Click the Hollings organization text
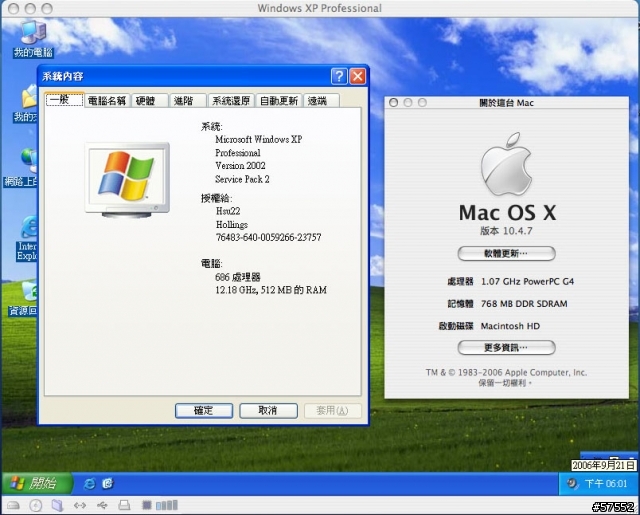 coord(231,224)
